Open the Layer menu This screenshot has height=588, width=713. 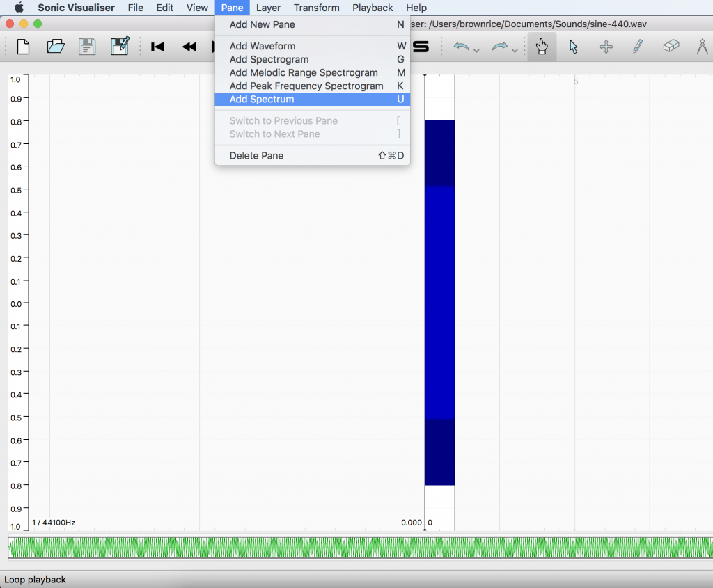268,8
